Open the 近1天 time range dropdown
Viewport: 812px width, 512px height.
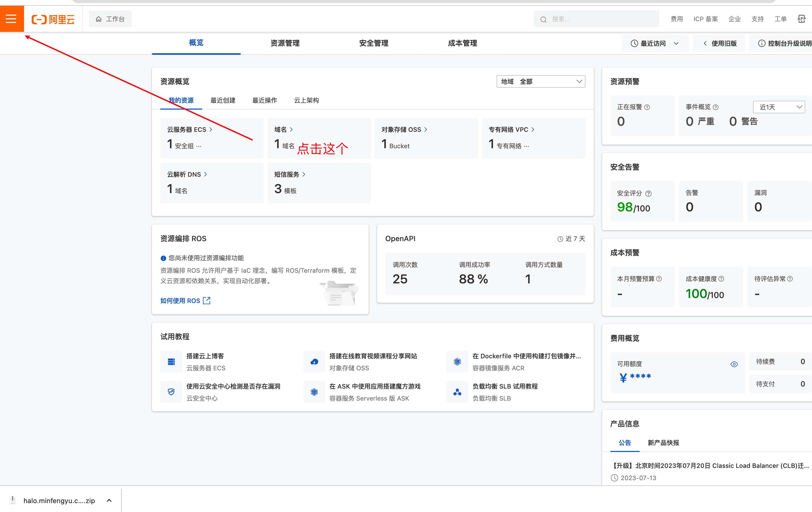[x=779, y=107]
